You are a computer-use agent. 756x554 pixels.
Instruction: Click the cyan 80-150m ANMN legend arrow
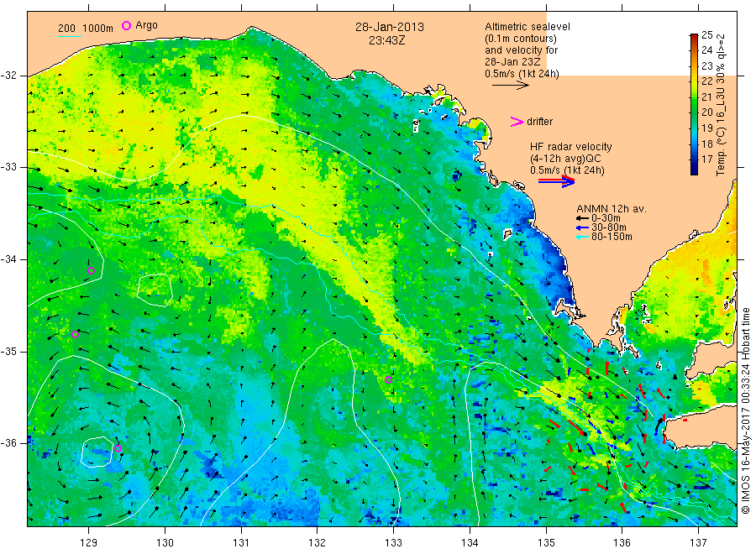pyautogui.click(x=582, y=237)
